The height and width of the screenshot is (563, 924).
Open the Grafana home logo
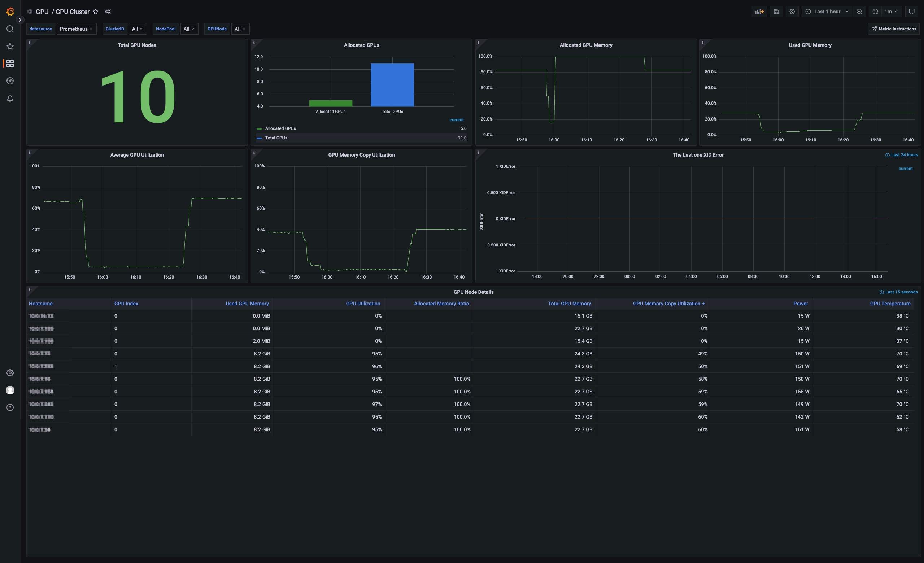click(x=10, y=12)
